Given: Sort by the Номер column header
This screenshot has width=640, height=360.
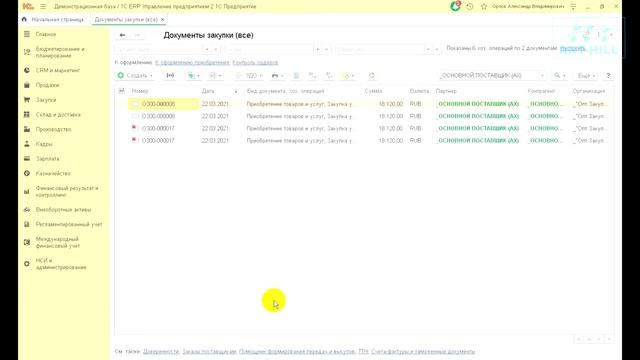Looking at the screenshot, I should point(140,91).
